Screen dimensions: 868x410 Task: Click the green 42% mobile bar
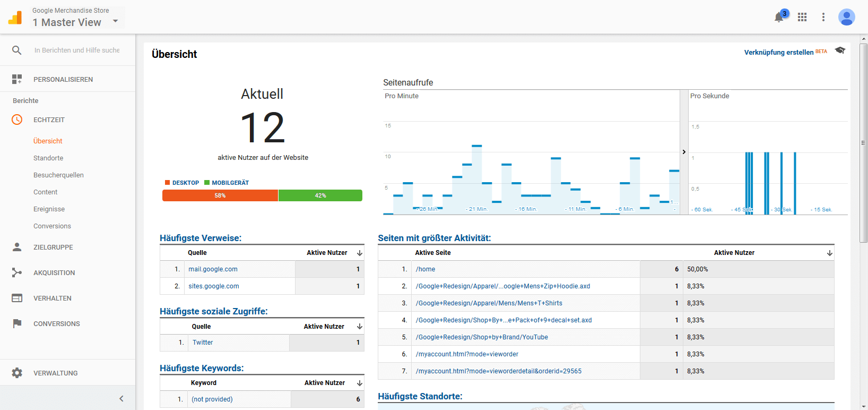320,195
